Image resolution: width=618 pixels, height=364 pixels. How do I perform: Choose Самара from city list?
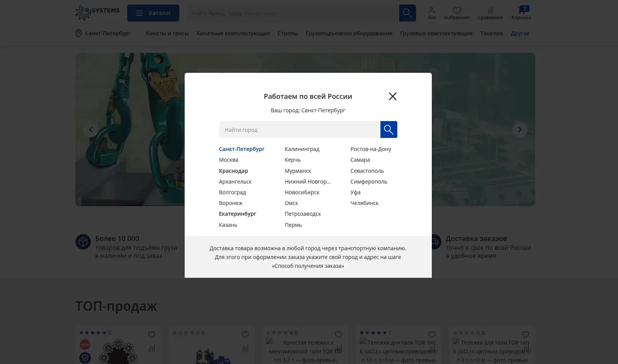(360, 160)
